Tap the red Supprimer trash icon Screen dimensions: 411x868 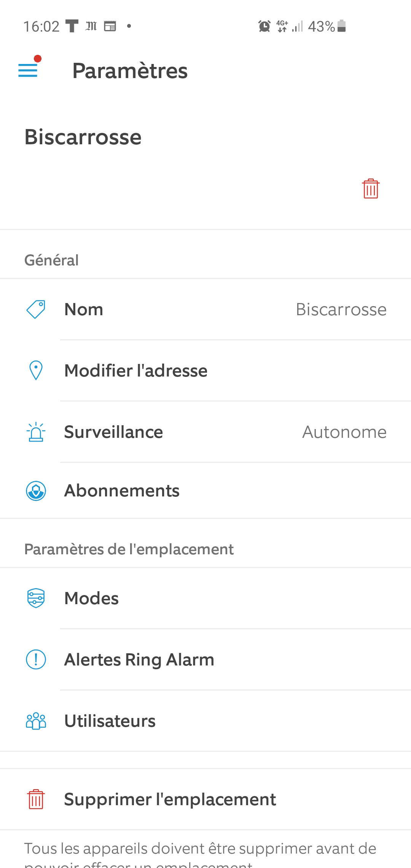[36, 799]
